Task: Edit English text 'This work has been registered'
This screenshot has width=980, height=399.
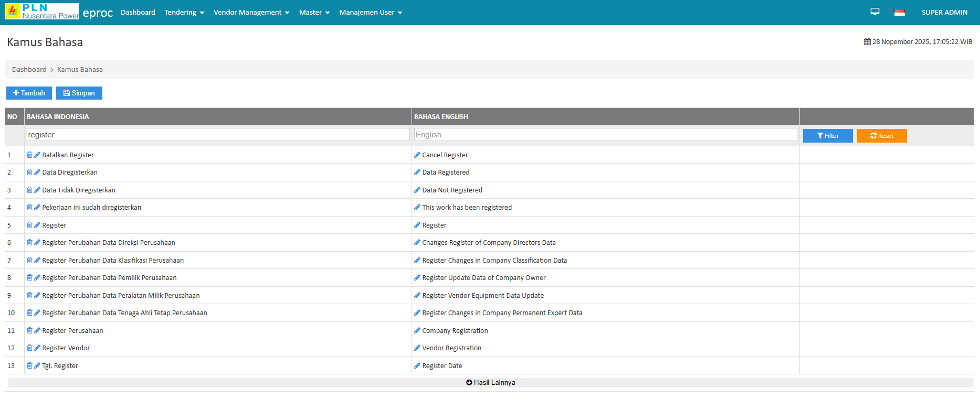Action: pyautogui.click(x=417, y=208)
